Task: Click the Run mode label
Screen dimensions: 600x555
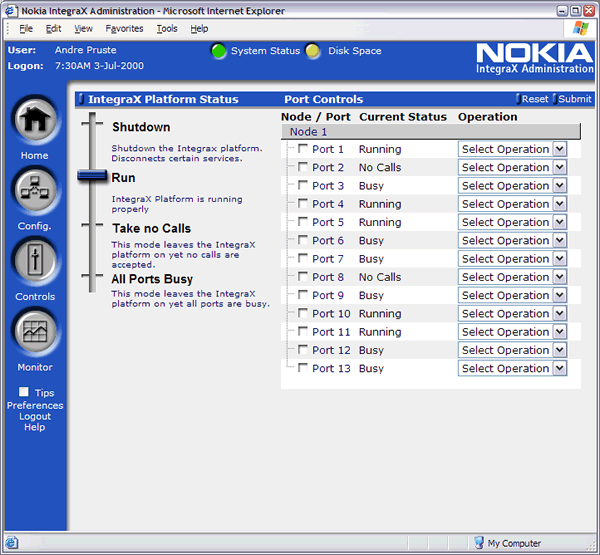Action: (123, 178)
